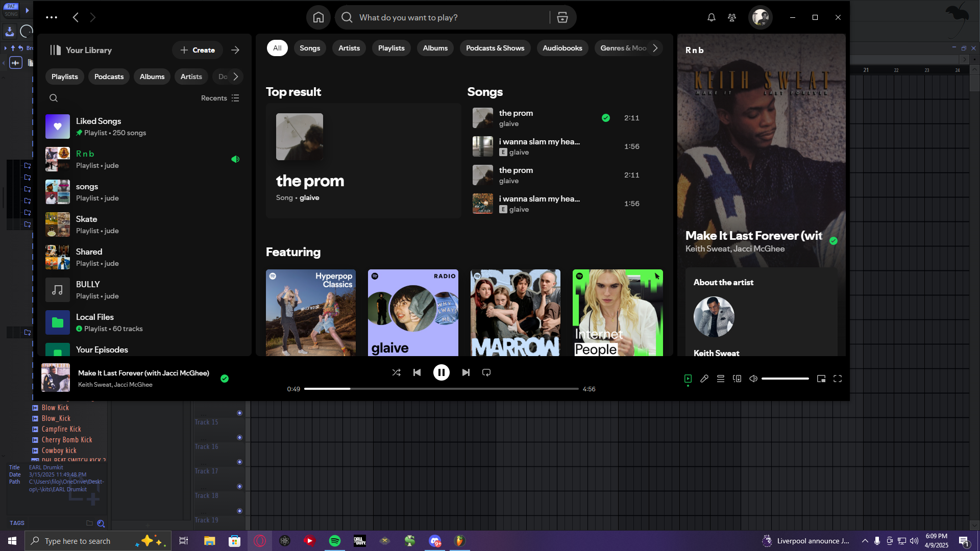Open the Connect to a device icon
Image resolution: width=980 pixels, height=551 pixels.
[737, 379]
